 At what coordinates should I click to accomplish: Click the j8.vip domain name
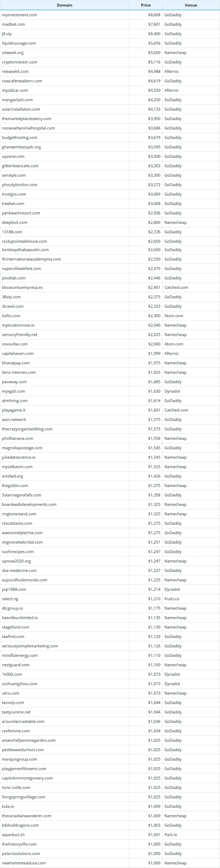pyautogui.click(x=7, y=34)
